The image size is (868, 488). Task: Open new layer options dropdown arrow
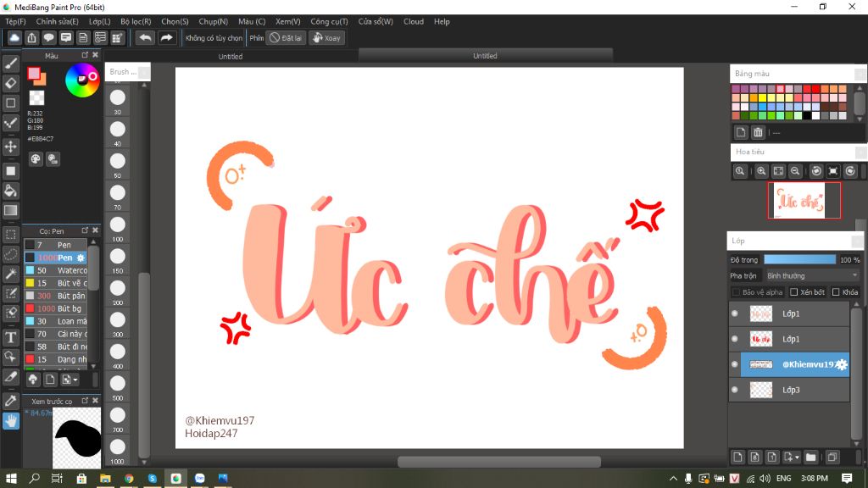[797, 457]
